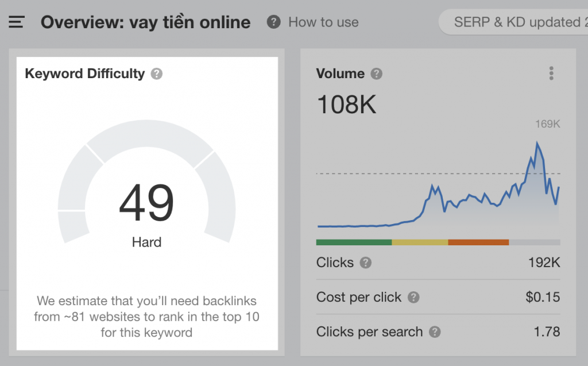Click the peak of the volume trend chart
588x366 pixels.
537,143
